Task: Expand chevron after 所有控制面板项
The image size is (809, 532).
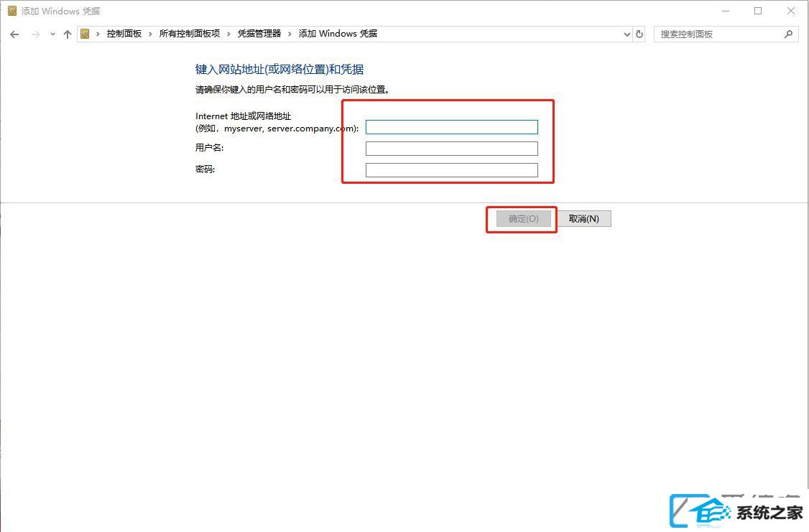Action: (228, 34)
